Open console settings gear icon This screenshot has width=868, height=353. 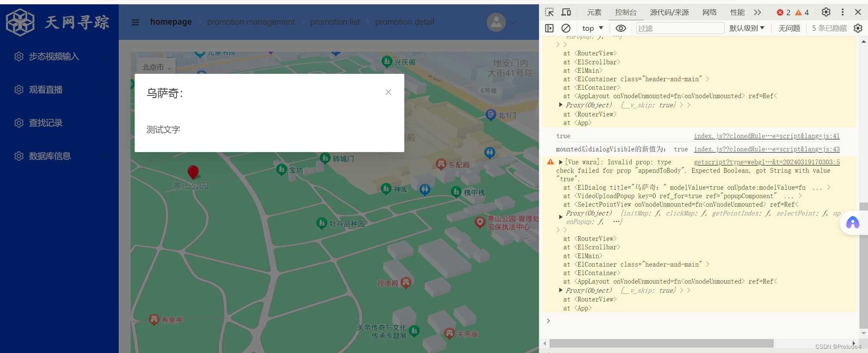point(858,28)
